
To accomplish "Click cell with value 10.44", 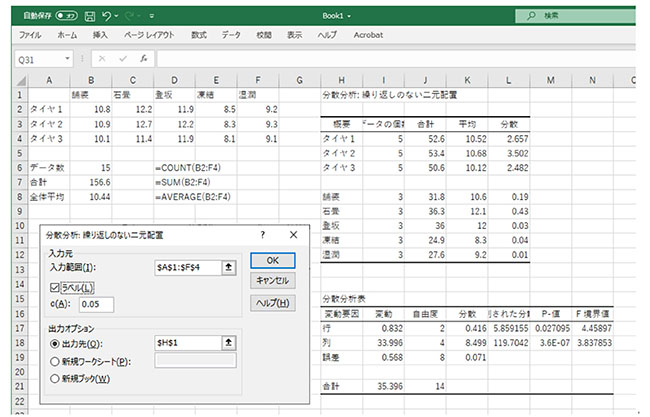I will 91,196.
